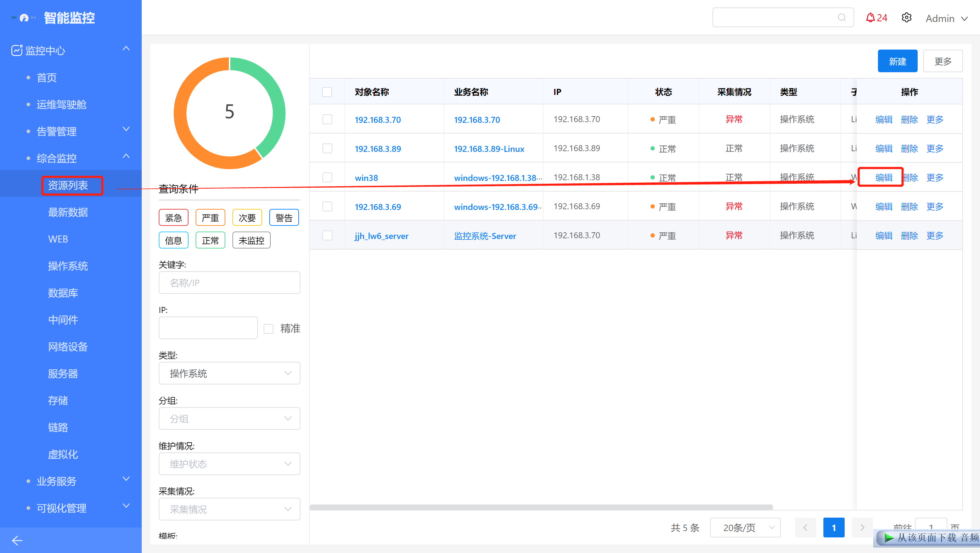Expand the 告警管理 submenu
Screen dimensions: 980x553
coord(126,129)
